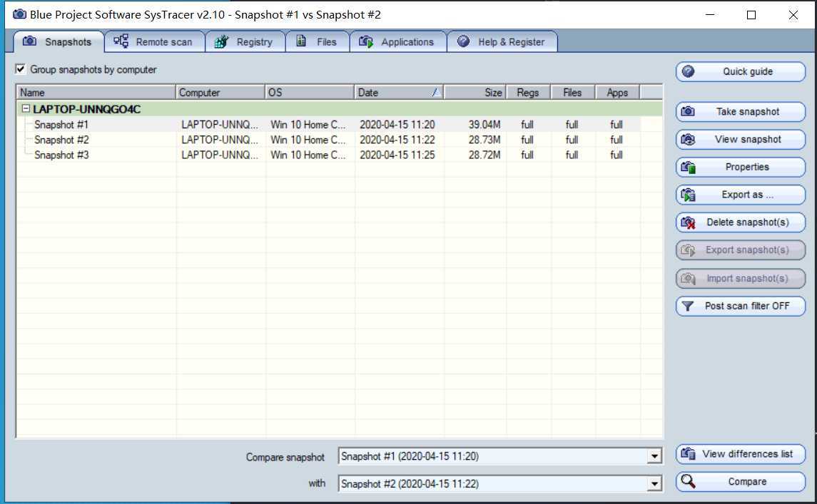Click the 28.72M size value
This screenshot has width=817, height=504.
point(484,155)
